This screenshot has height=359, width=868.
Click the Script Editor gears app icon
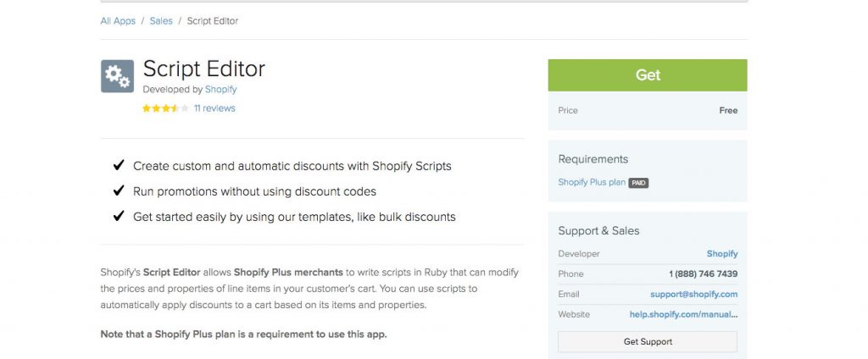coord(117,76)
